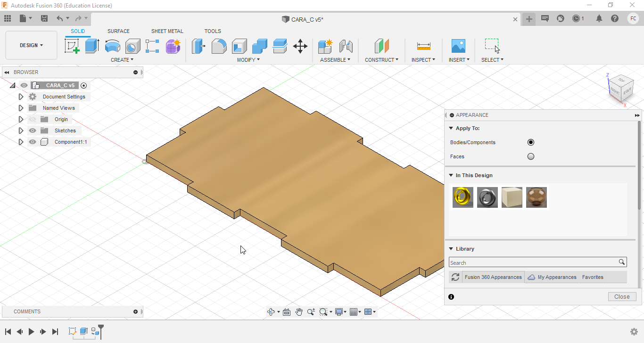Switch to the My Appearances tab
Image resolution: width=644 pixels, height=343 pixels.
556,277
